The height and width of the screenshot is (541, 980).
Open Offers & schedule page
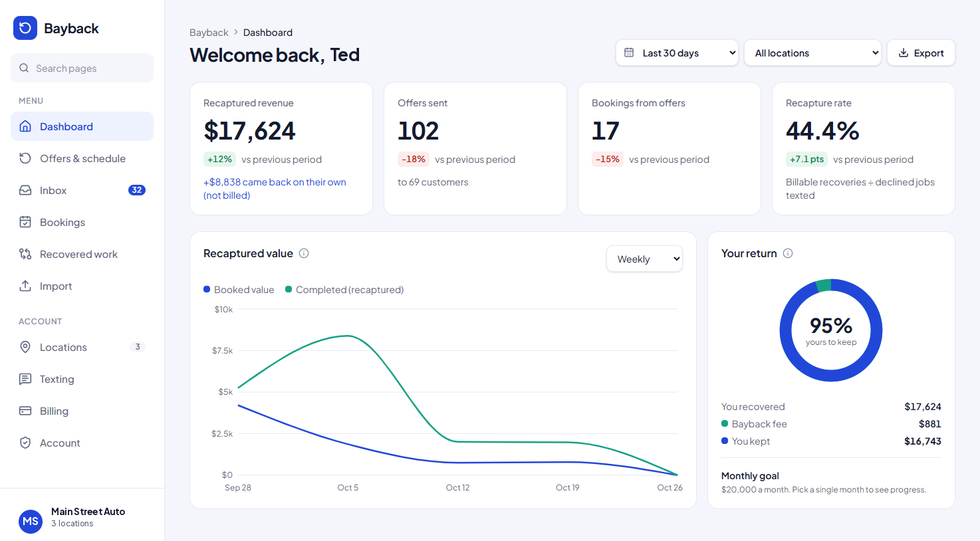click(82, 158)
